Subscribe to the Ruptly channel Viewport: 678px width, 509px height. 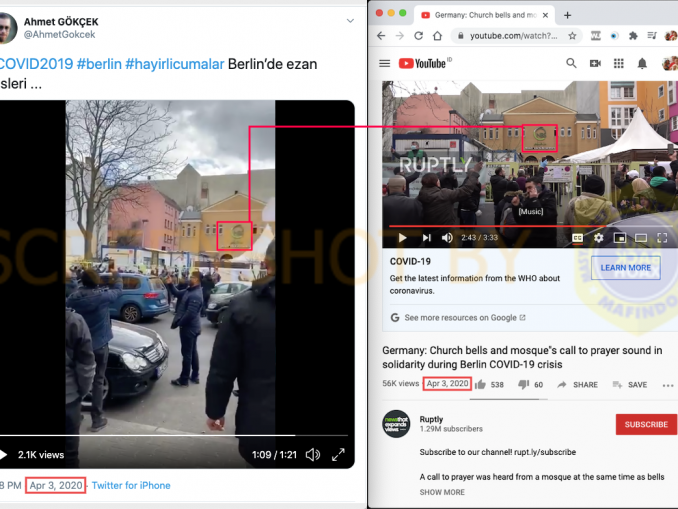646,424
